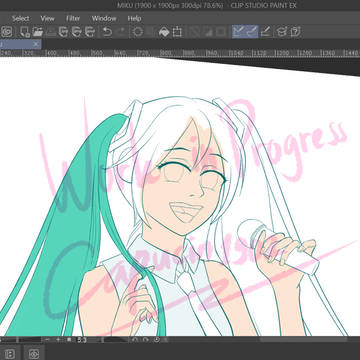Viewport: 360px width, 360px height.
Task: Adjust the canvas rotation slider
Action: coord(114,340)
